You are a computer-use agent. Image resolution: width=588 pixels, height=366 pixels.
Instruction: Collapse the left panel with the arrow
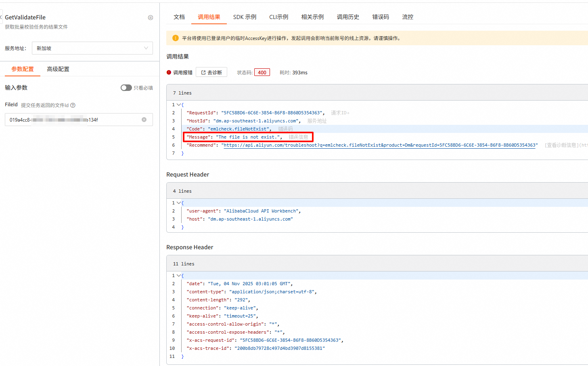pos(1,17)
